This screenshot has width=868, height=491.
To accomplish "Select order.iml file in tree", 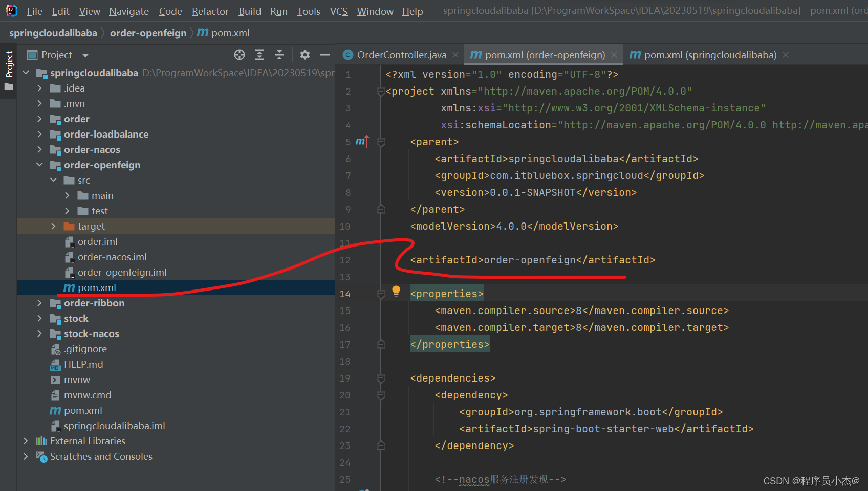I will tap(98, 241).
